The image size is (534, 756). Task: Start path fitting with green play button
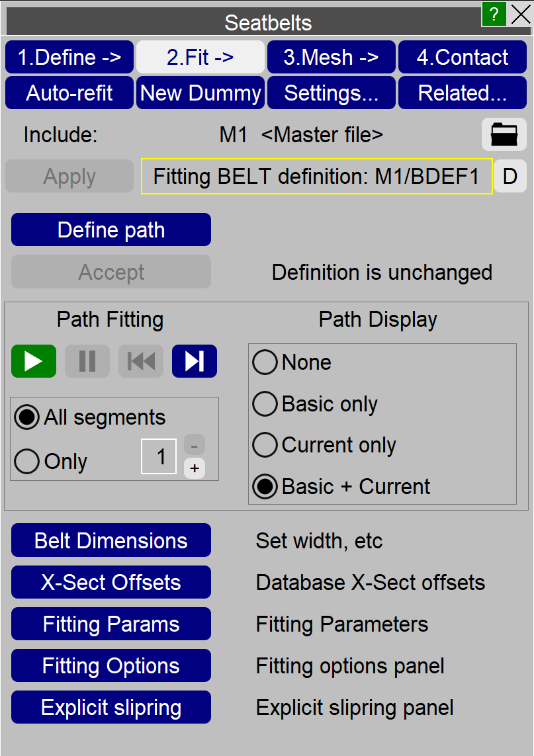(x=34, y=361)
